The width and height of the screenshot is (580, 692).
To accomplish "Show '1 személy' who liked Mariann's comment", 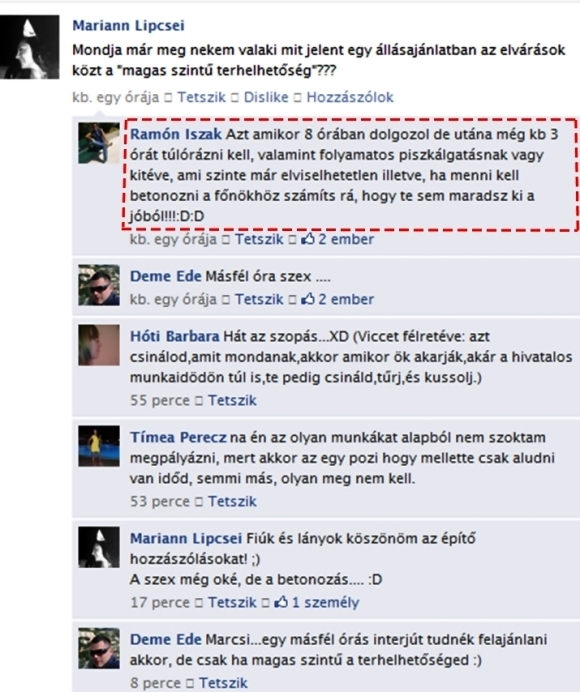I will pyautogui.click(x=326, y=602).
